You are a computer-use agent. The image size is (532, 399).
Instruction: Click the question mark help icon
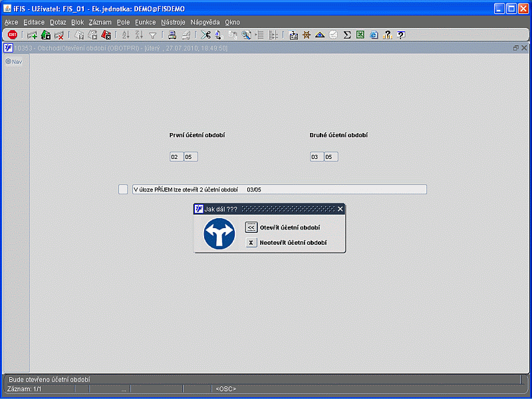click(x=401, y=35)
